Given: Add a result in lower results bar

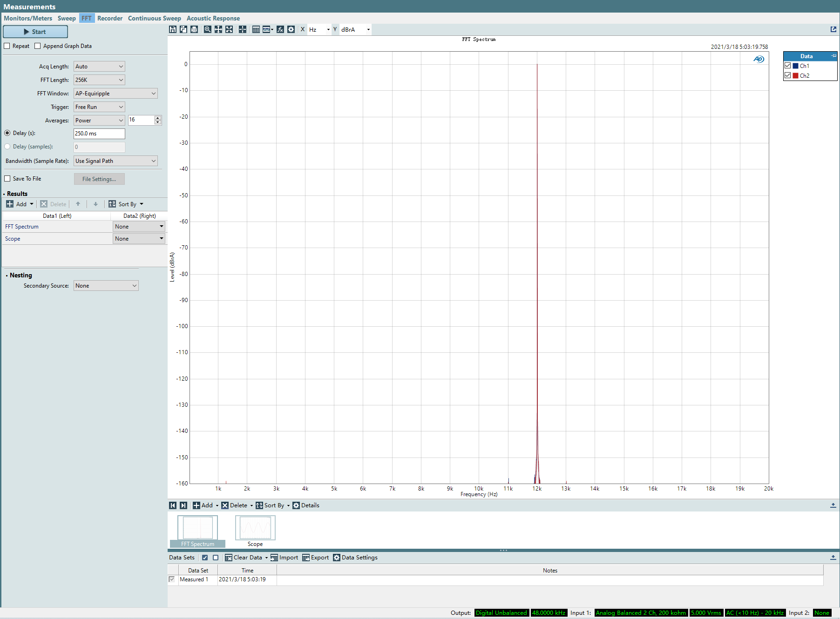Looking at the screenshot, I should click(205, 505).
